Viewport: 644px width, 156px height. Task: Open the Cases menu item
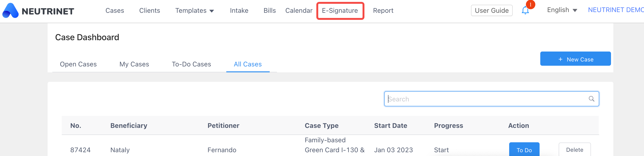point(115,11)
